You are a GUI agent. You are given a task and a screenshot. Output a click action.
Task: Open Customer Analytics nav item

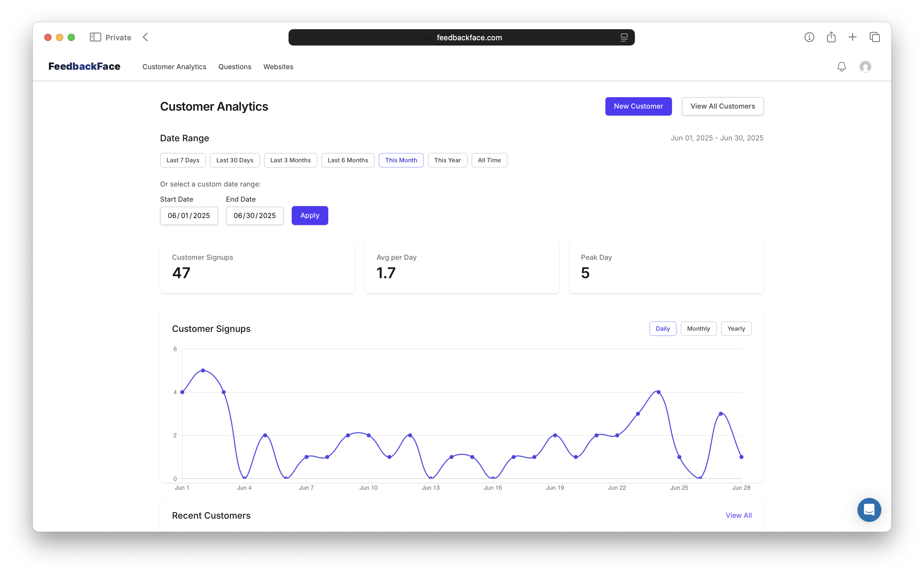(x=174, y=67)
